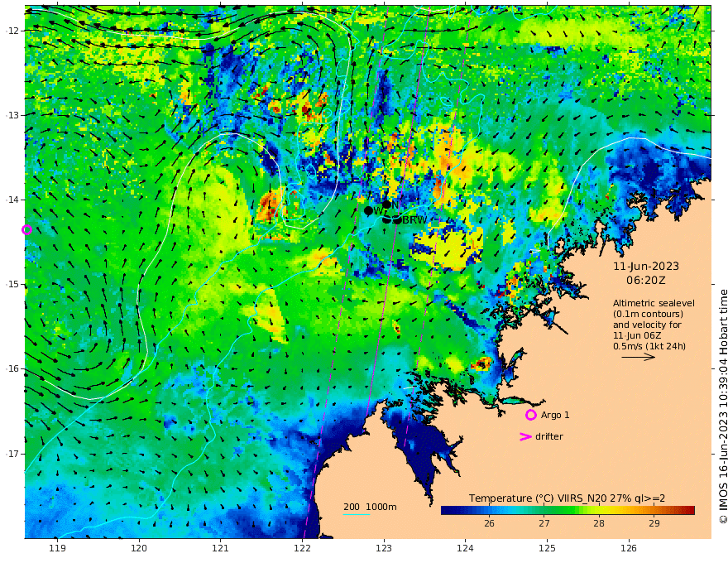Click longitude axis label 123
Screen dimensions: 728x563
pyautogui.click(x=384, y=548)
